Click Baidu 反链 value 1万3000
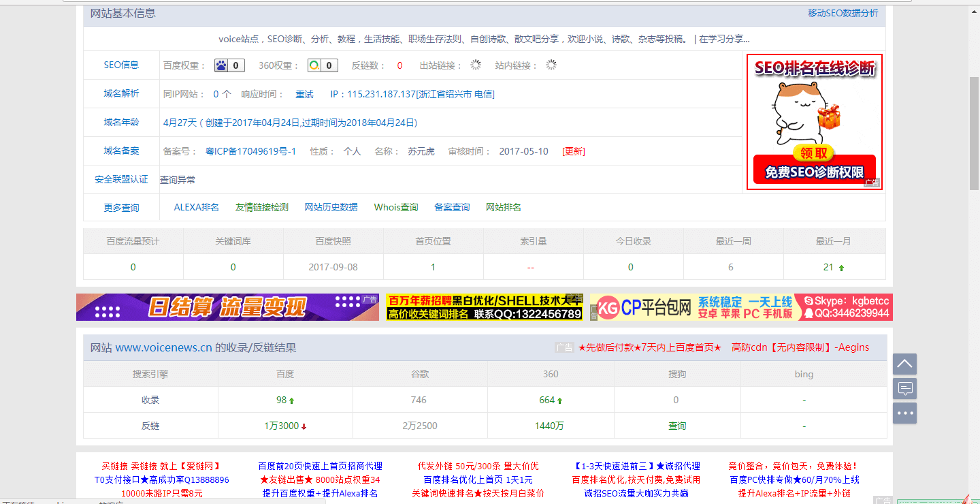980x504 pixels. (x=281, y=426)
